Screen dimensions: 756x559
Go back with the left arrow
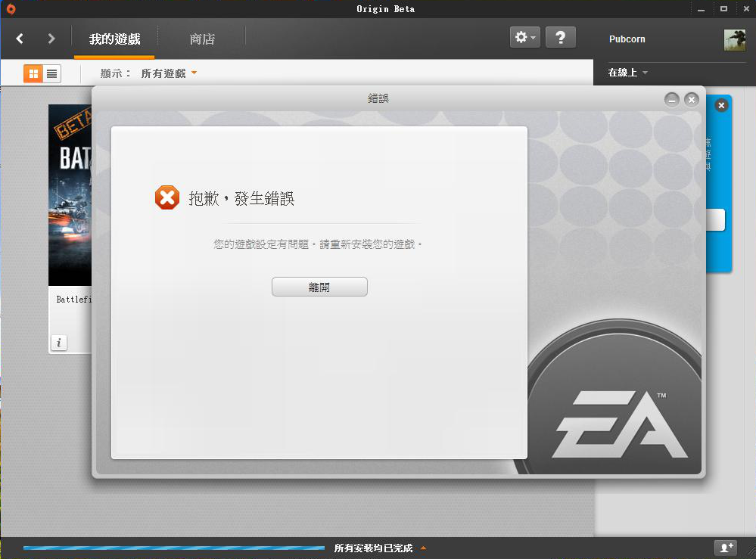20,39
